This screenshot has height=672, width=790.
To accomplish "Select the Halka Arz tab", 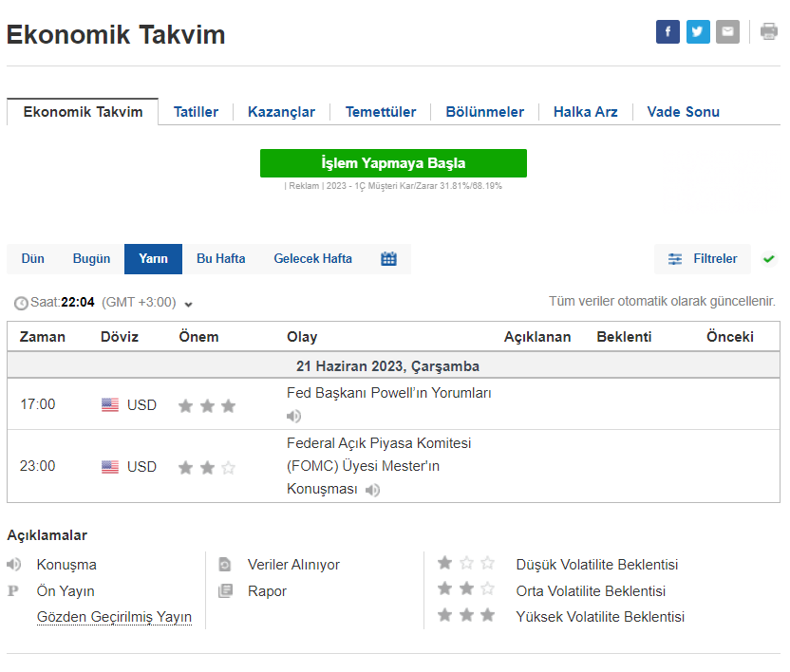I will (585, 112).
